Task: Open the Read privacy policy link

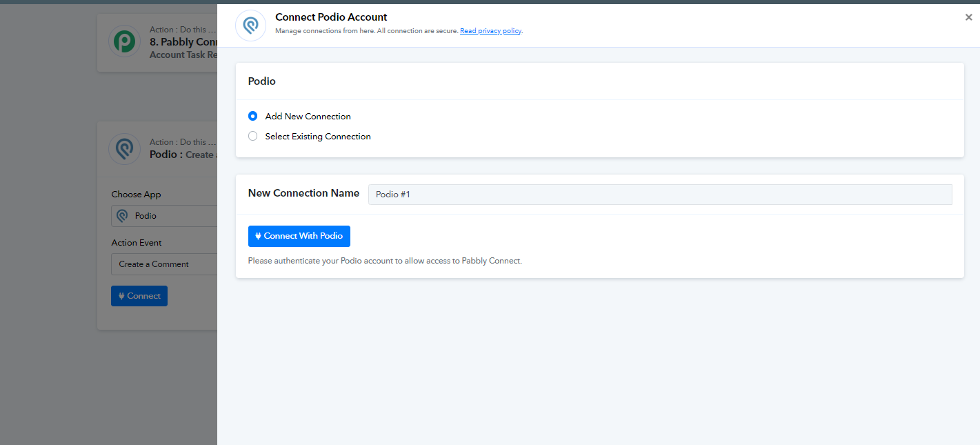Action: tap(491, 31)
